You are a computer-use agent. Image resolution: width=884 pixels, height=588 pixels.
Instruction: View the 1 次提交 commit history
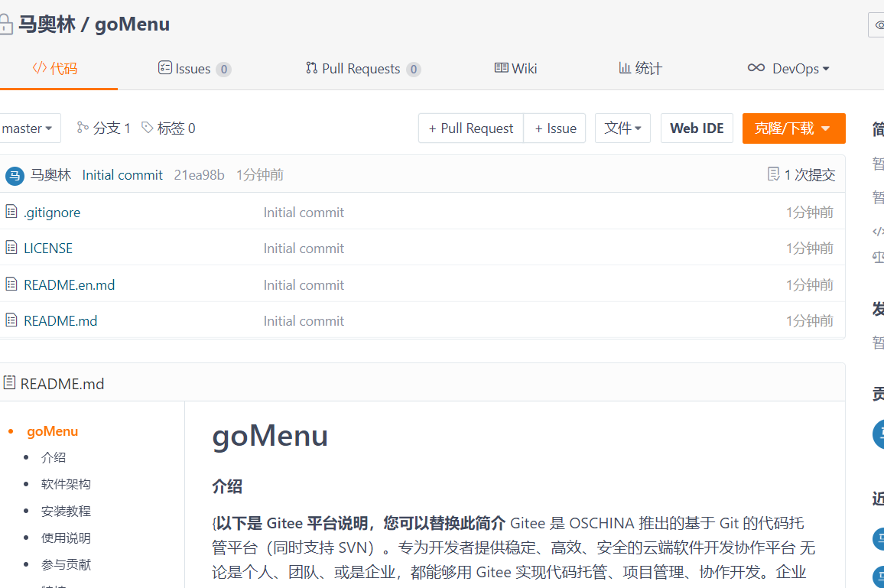(x=801, y=175)
